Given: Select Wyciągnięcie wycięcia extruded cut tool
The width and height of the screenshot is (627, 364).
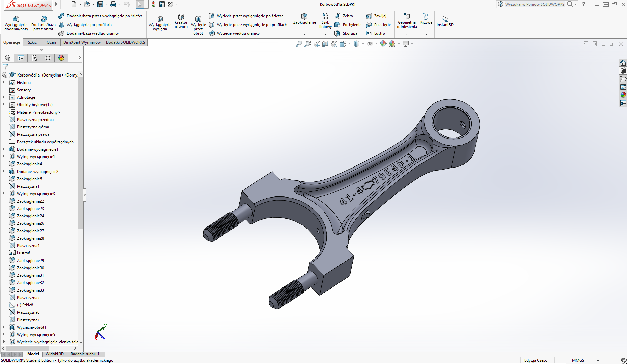Looking at the screenshot, I should pos(160,23).
